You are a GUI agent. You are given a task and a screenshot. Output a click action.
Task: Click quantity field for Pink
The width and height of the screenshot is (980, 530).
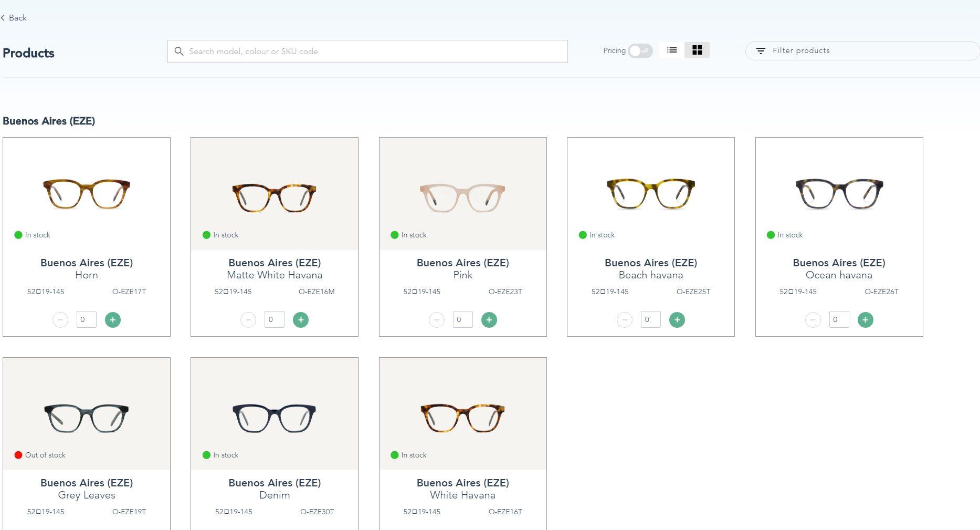tap(463, 319)
